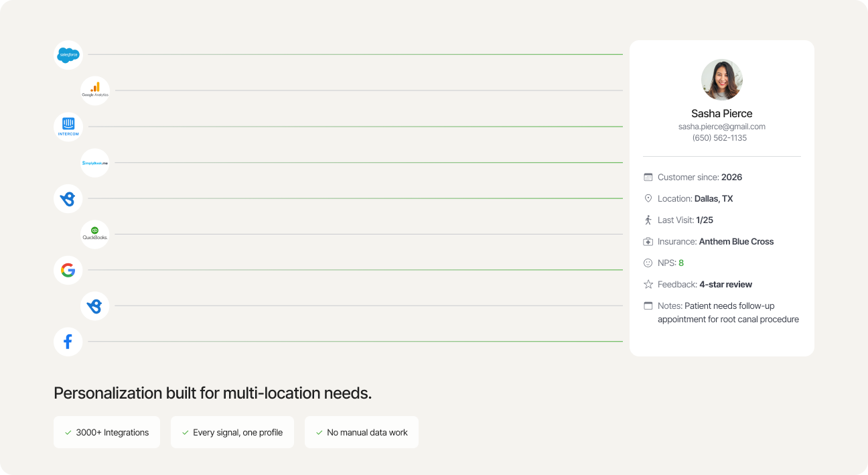The image size is (868, 475).
Task: Click the SimplyBook.me logo
Action: [95, 163]
